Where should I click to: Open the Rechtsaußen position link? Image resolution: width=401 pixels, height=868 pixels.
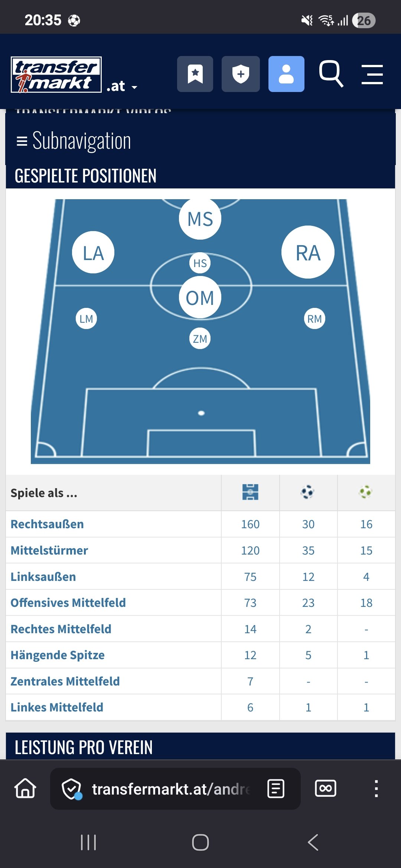coord(47,524)
